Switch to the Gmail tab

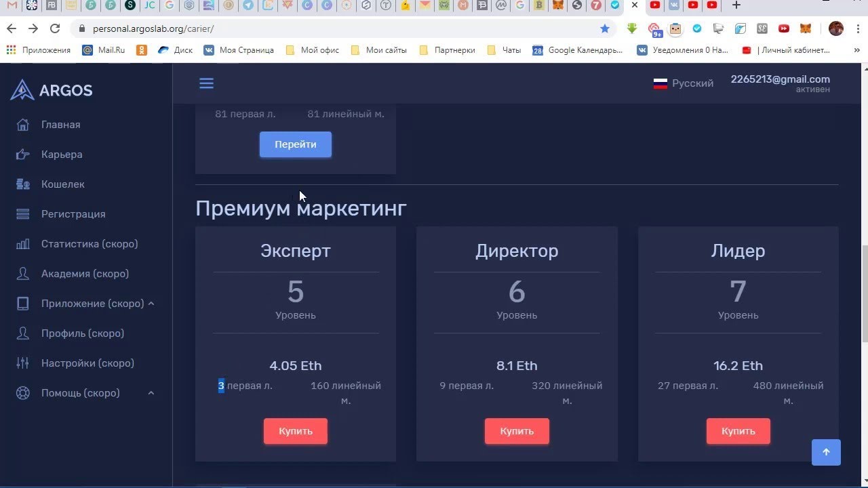point(12,5)
